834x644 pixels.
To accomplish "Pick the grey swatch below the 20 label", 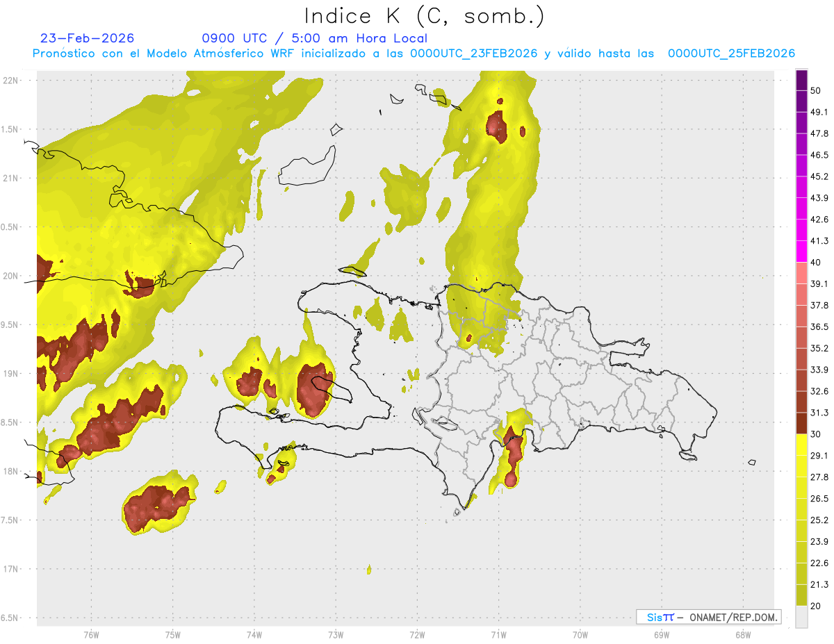I will (801, 617).
